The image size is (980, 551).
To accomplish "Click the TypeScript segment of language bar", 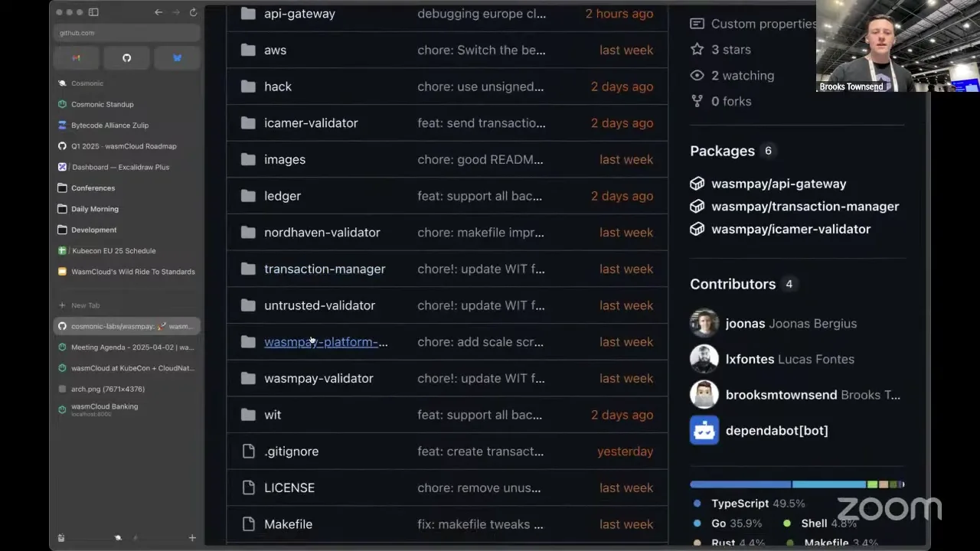I will coord(740,484).
